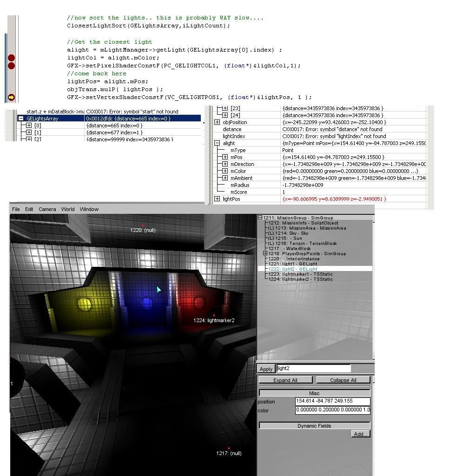Click the red round light in the scene
The image size is (476, 476).
199,303
